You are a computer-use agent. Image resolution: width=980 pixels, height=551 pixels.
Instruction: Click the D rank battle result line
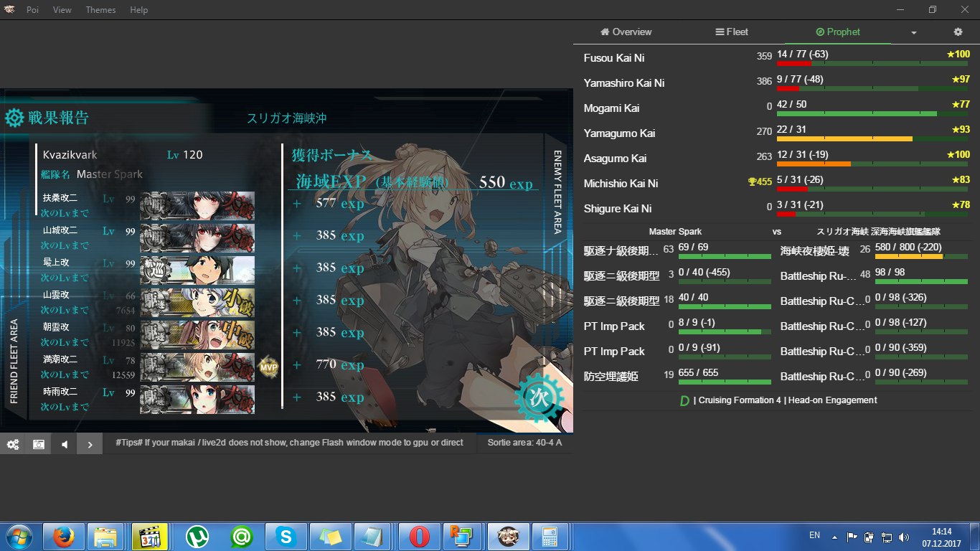click(x=778, y=400)
